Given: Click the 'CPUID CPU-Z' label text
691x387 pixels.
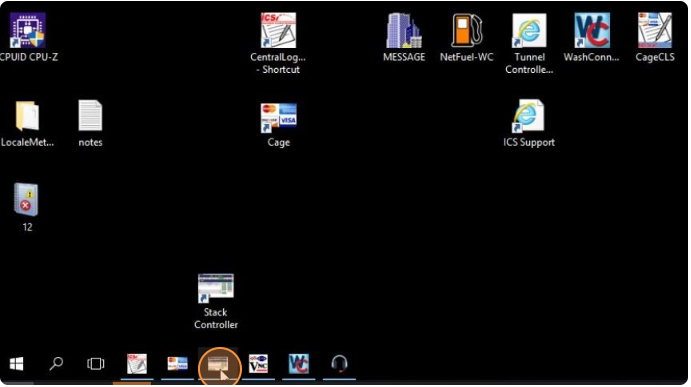Looking at the screenshot, I should click(29, 57).
